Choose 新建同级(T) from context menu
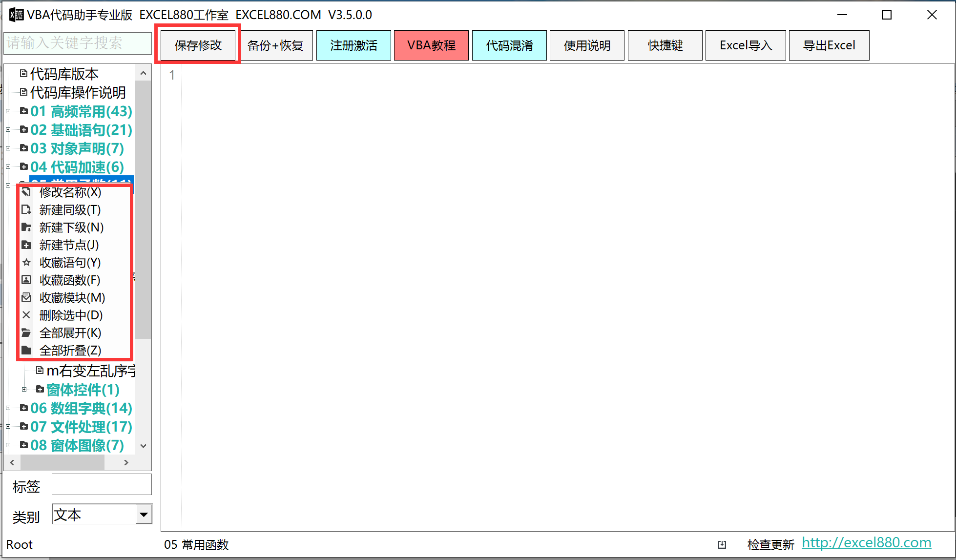This screenshot has width=956, height=560. [75, 210]
